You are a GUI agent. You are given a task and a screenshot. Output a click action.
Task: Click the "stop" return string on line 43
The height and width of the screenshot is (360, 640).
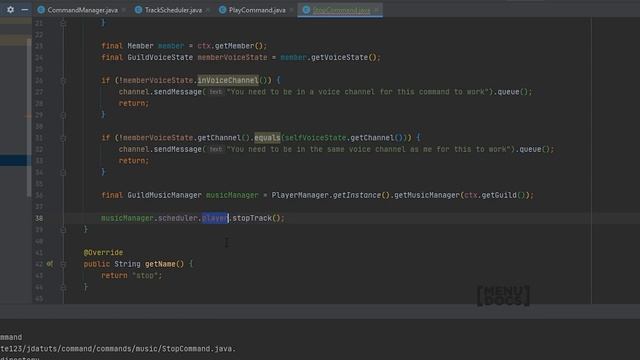pyautogui.click(x=145, y=276)
